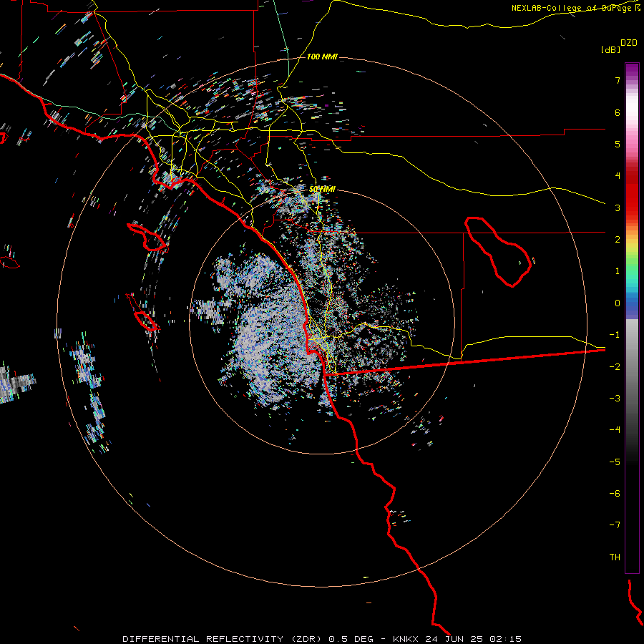Click the color scale value 7

[618, 80]
